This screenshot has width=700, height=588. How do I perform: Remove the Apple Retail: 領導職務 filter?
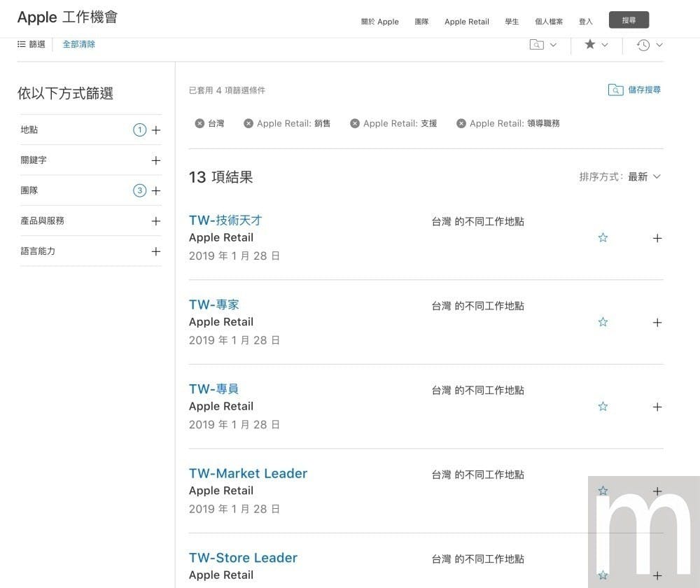coord(461,124)
